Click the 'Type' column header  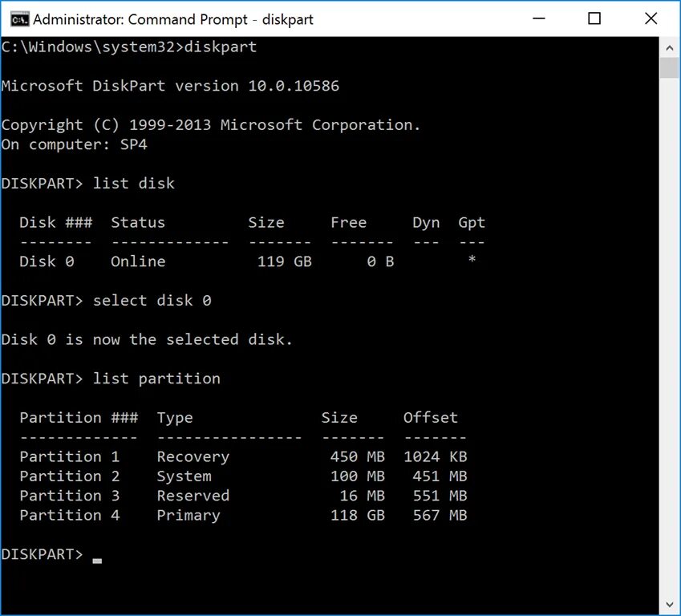(175, 418)
